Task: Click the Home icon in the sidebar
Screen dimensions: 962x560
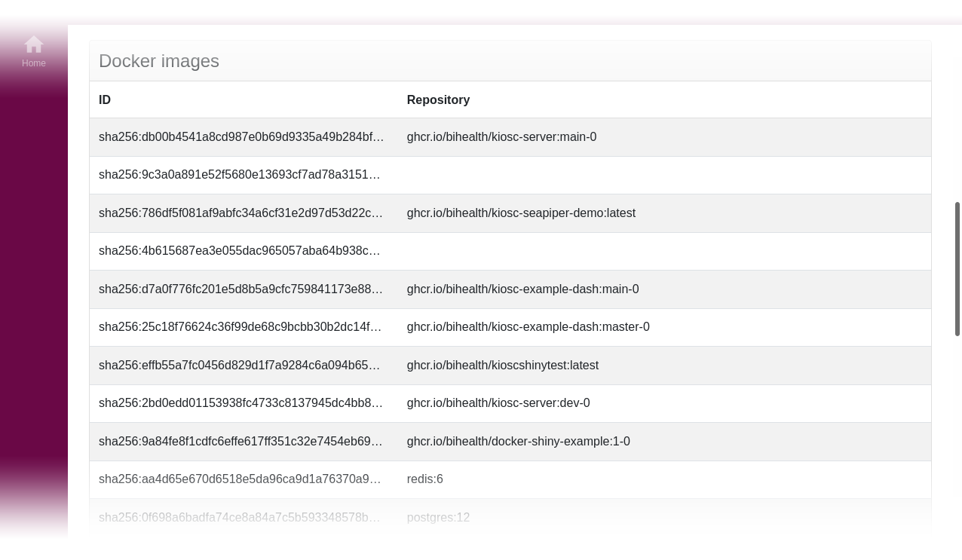Action: (34, 44)
